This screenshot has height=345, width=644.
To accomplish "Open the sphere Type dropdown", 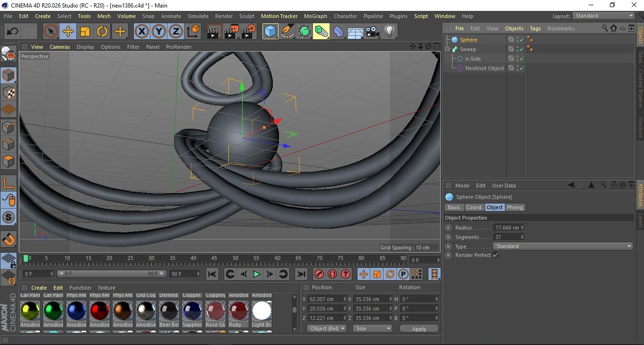I will (563, 246).
